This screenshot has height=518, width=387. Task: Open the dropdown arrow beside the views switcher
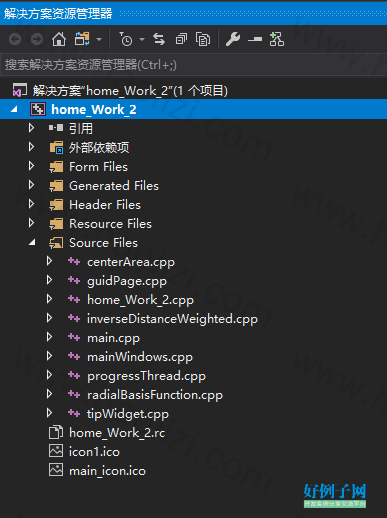point(99,39)
